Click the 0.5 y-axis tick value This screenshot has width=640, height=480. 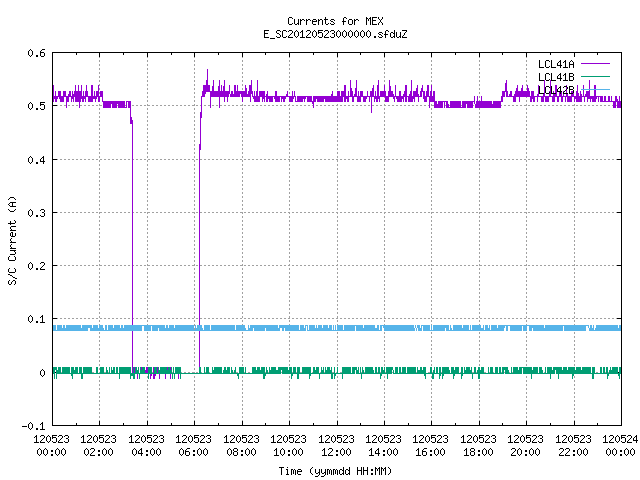(36, 106)
